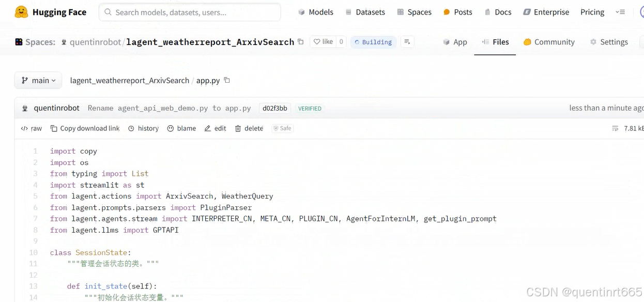
Task: Open the Posts page
Action: (x=457, y=12)
